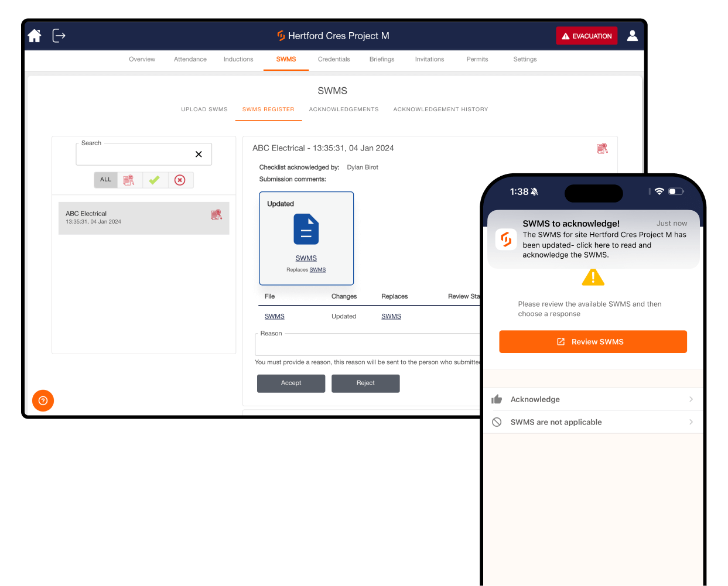This screenshot has height=586, width=728.
Task: Click the orange help question mark icon
Action: [43, 400]
